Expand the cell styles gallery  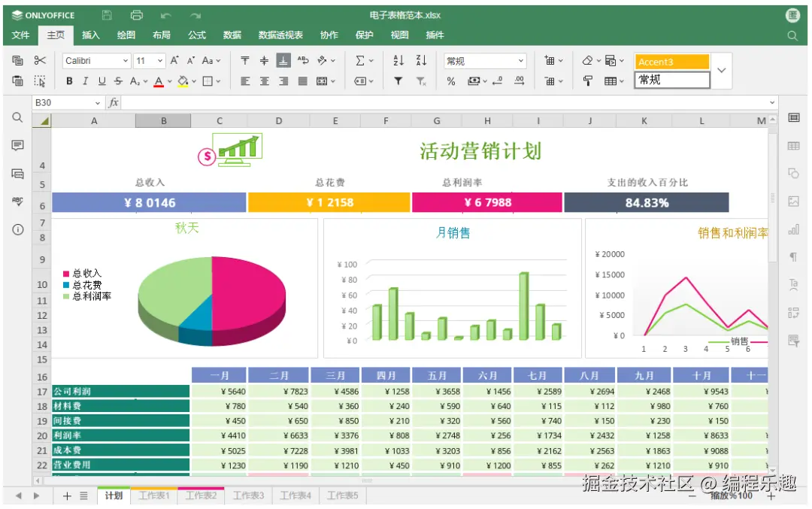(x=721, y=70)
